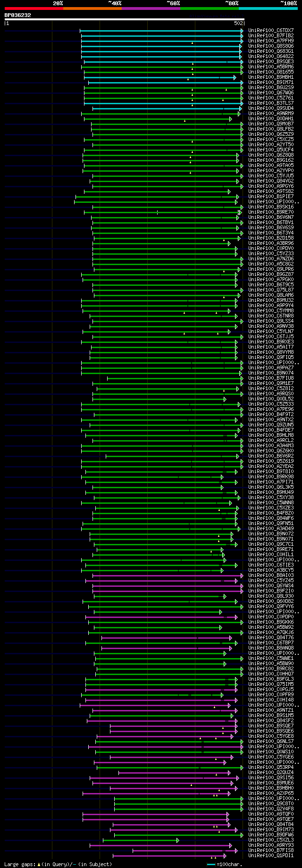Open hit UniRef100_A7PFH9
Image resolution: width=302 pixels, height=868 pixels.
point(271,41)
